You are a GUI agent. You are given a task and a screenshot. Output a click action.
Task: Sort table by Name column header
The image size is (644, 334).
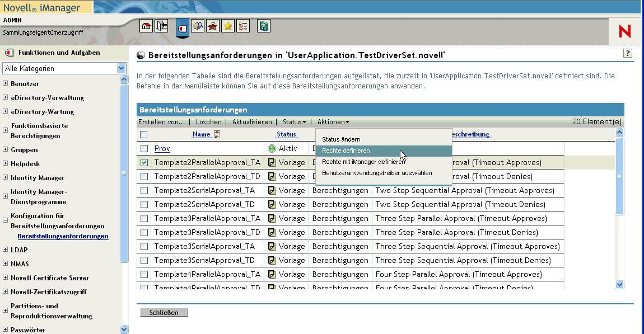201,134
